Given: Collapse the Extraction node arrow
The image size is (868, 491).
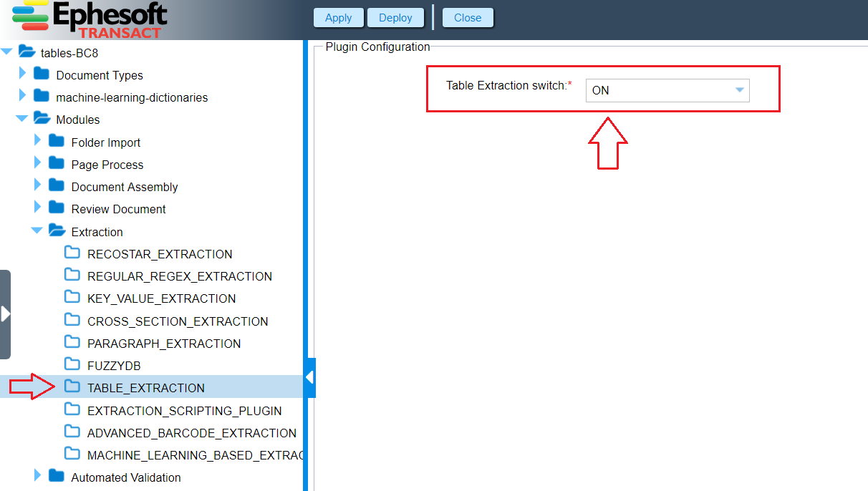Looking at the screenshot, I should [x=37, y=230].
